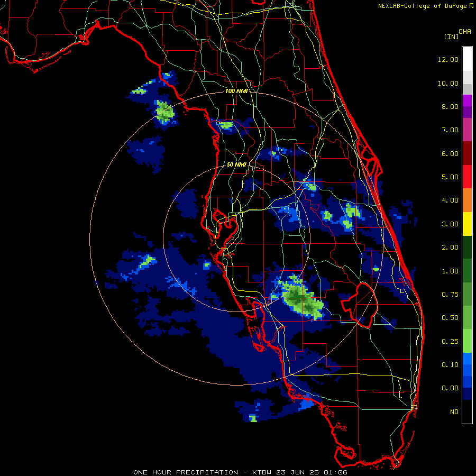Click the 50 NMI range ring label
Image resolution: width=476 pixels, height=476 pixels.
pyautogui.click(x=236, y=164)
